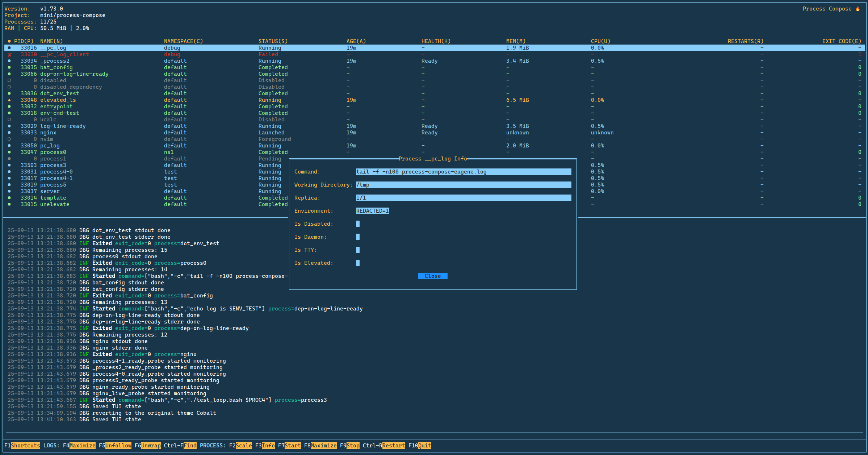Click the flame icon next to Process Compose
Screen dimensions: 868x455
click(857, 9)
